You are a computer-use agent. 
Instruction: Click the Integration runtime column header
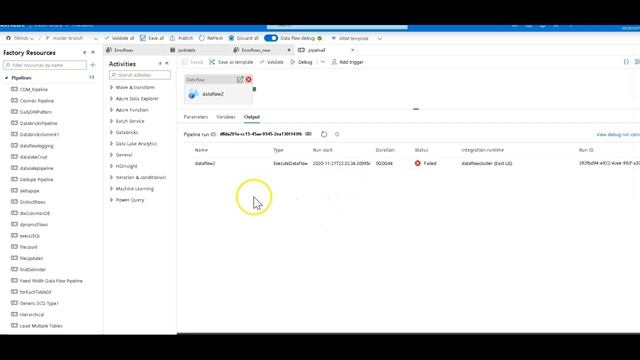pos(482,150)
